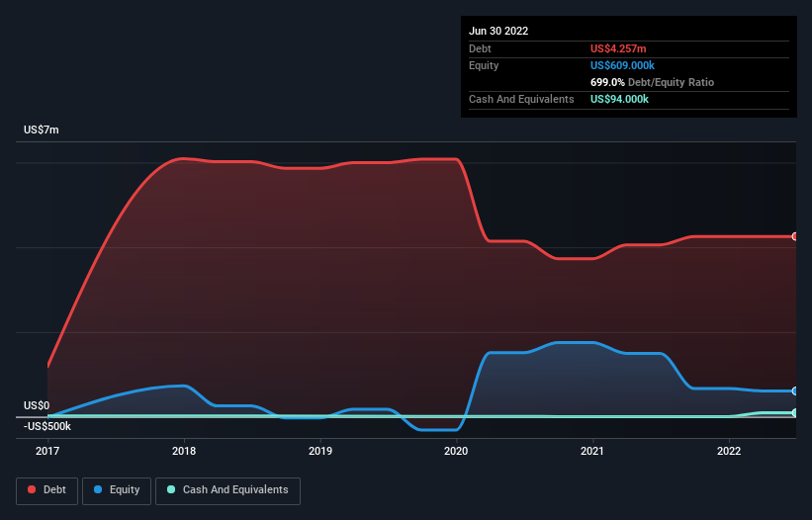Click the 2019 x-axis label
This screenshot has height=520, width=812.
[x=320, y=451]
